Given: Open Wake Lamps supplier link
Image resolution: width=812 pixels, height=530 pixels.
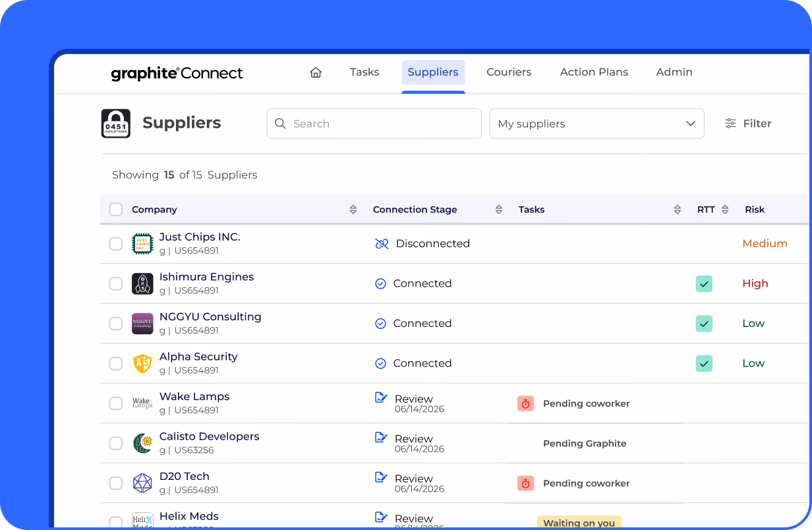Looking at the screenshot, I should point(194,397).
